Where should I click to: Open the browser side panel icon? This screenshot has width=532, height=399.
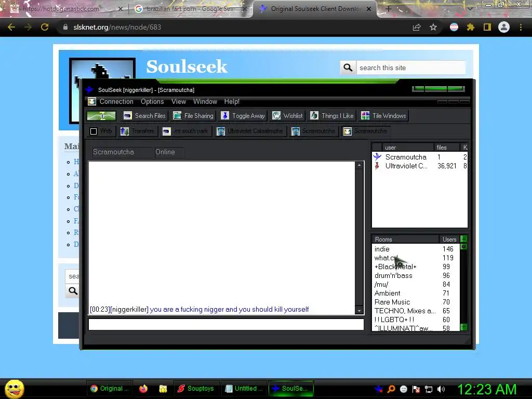pos(487,27)
